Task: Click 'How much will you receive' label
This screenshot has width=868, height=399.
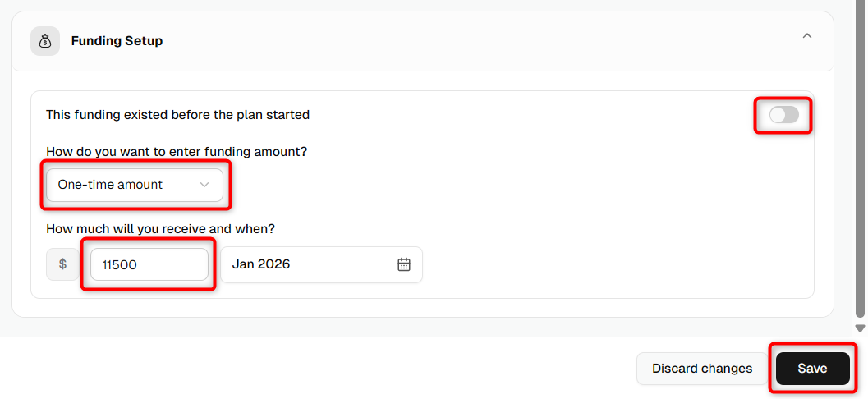Action: 160,228
